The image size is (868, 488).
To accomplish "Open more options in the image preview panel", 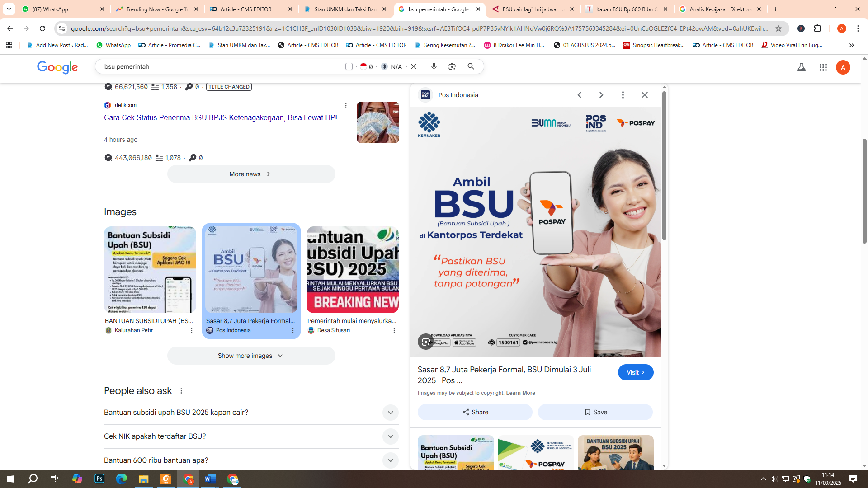I will click(x=623, y=95).
